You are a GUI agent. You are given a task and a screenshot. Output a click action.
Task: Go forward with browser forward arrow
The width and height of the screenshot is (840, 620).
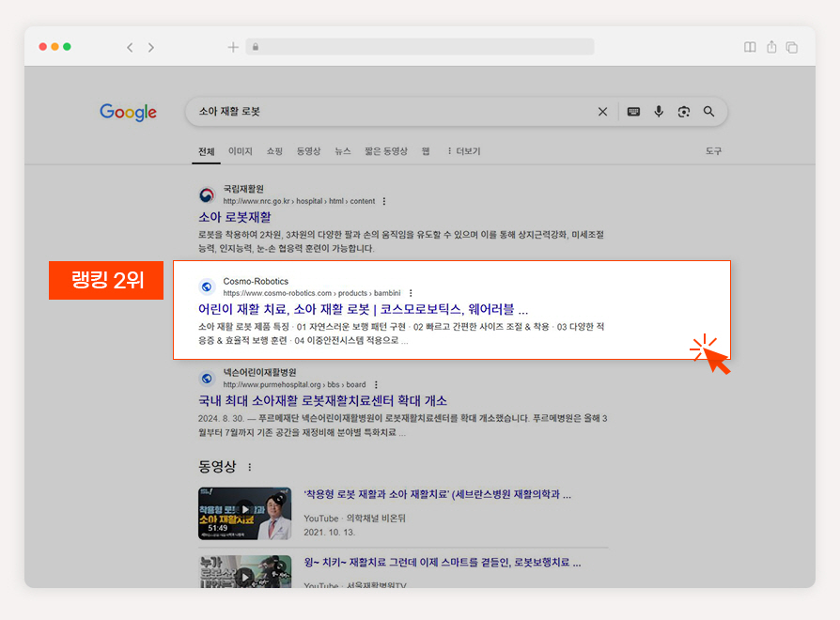151,47
